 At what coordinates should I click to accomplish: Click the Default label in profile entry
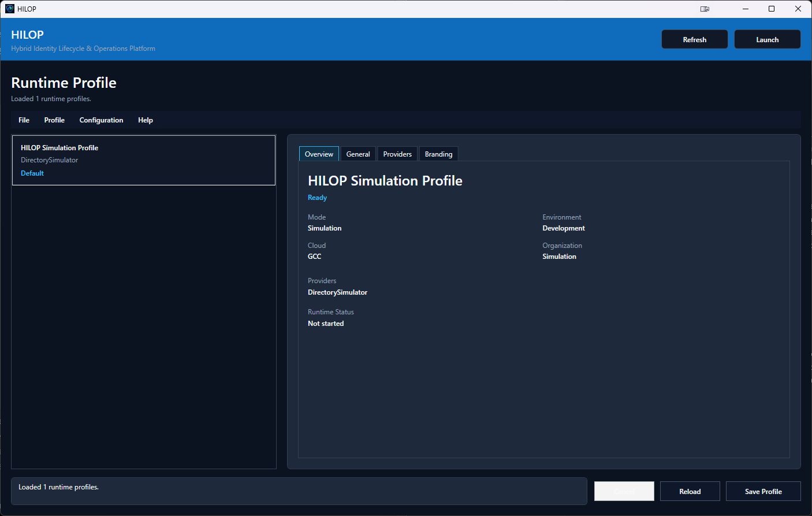(x=32, y=173)
